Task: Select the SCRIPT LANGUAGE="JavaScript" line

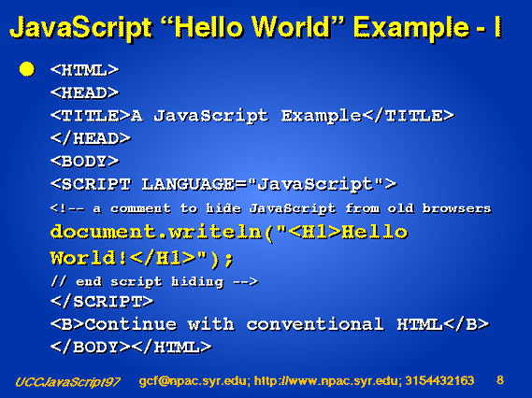Action: [223, 184]
